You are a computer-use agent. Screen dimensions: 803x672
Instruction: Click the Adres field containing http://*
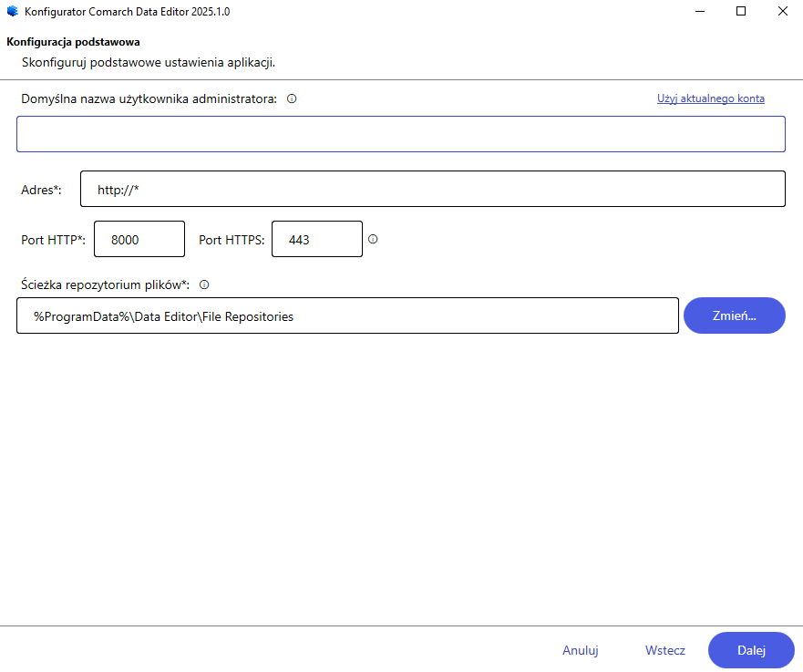point(433,189)
